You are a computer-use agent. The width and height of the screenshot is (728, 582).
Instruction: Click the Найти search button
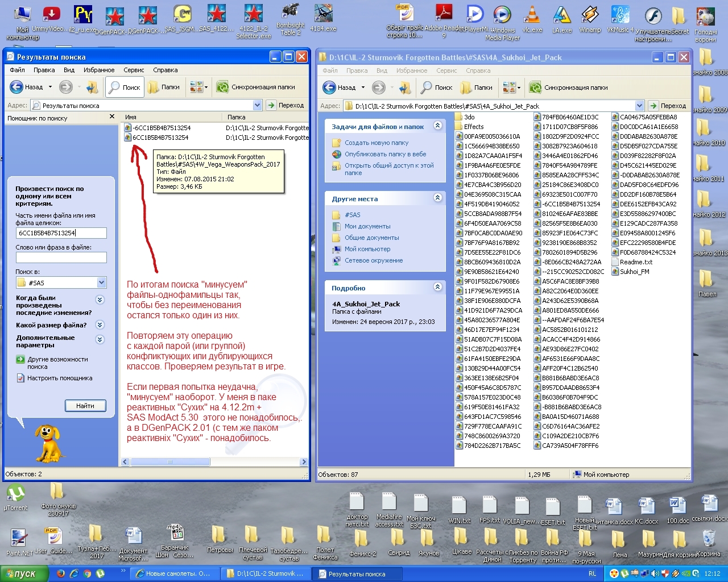[x=85, y=406]
